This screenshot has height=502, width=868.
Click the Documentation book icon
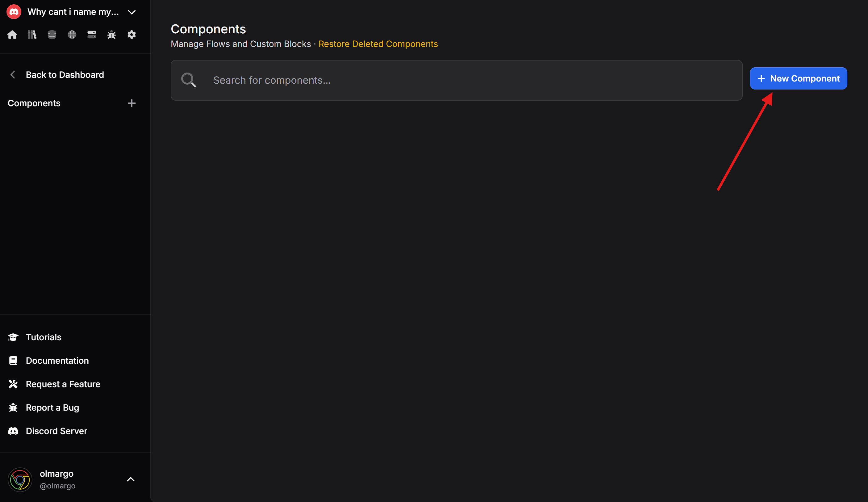click(x=13, y=360)
